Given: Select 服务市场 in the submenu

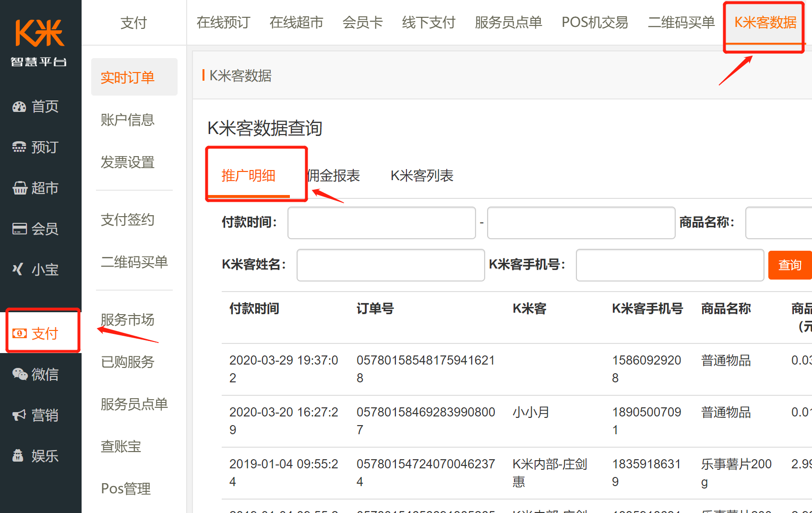Looking at the screenshot, I should click(x=127, y=319).
